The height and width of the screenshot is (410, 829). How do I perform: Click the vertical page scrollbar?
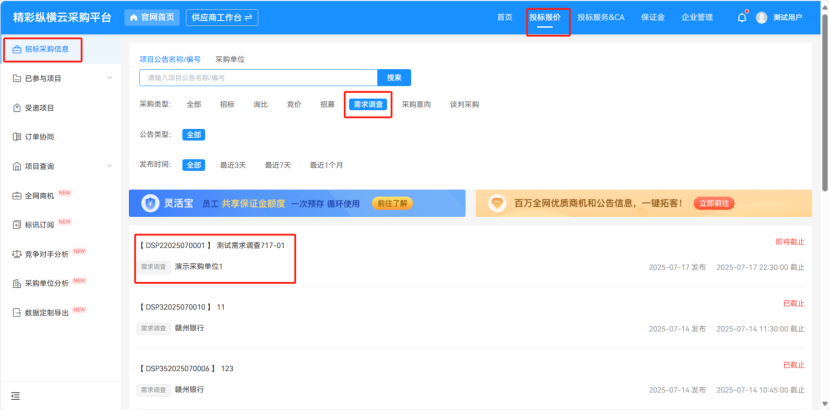tap(825, 101)
